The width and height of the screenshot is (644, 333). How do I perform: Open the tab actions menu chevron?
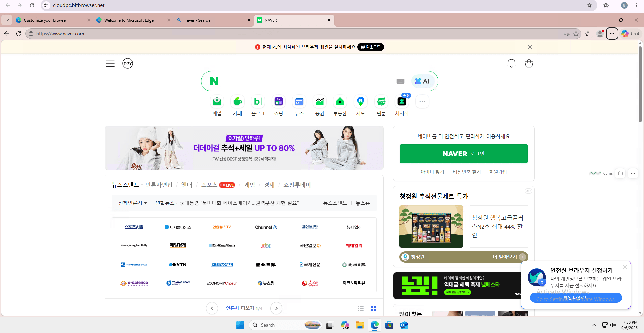(7, 20)
